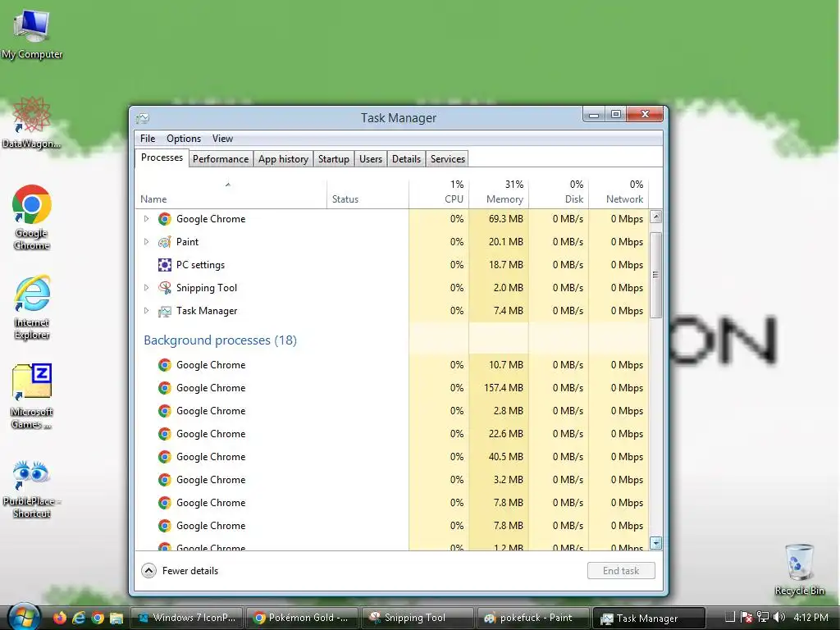Select the PC settings process icon

tap(164, 265)
